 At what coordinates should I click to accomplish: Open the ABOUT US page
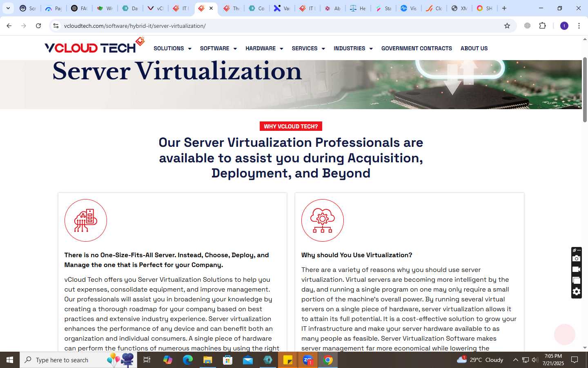coord(474,48)
